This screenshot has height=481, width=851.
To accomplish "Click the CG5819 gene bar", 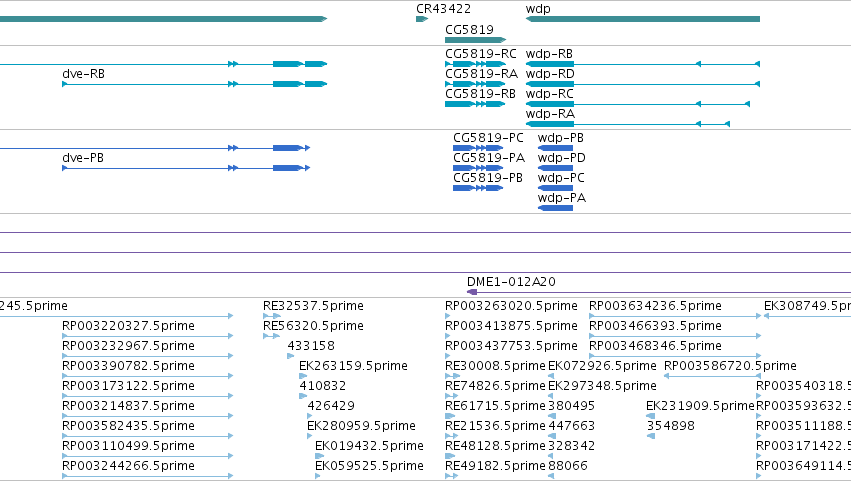I will click(x=475, y=40).
